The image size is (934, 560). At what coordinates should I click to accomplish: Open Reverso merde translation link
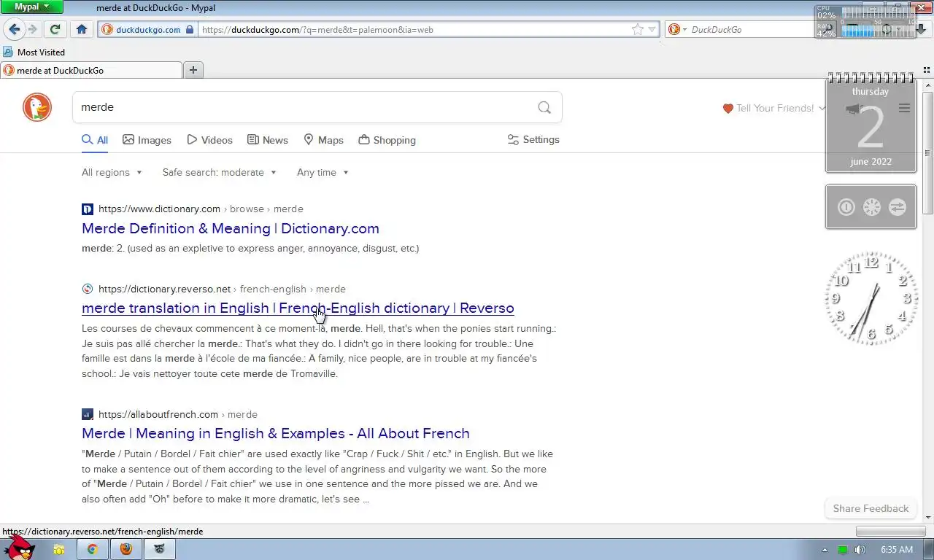click(x=298, y=308)
